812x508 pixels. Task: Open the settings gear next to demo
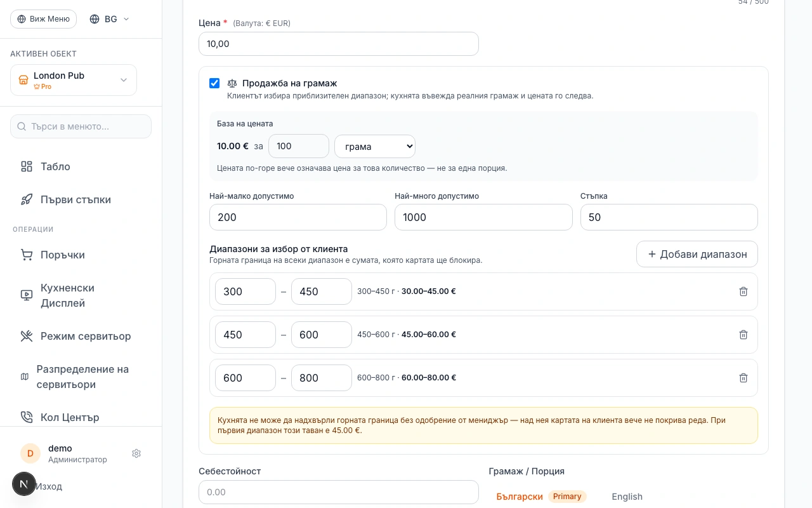click(x=136, y=453)
